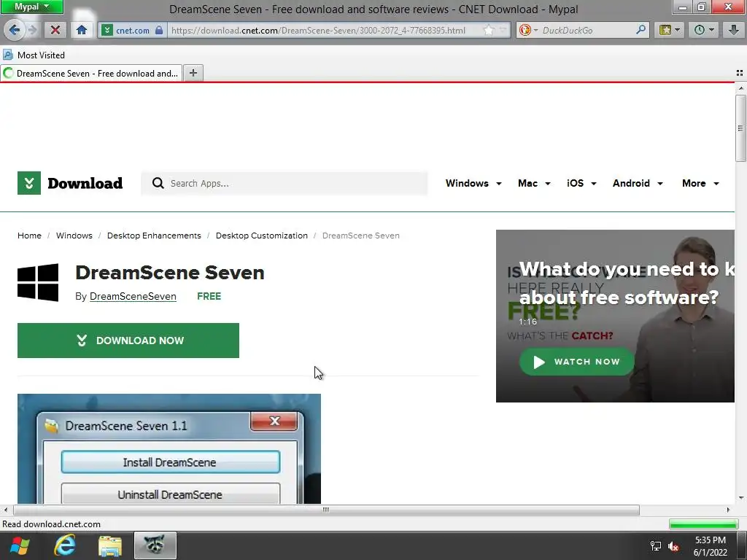This screenshot has height=560, width=747.
Task: Click the vertical scrollbar thumb
Action: 740,128
